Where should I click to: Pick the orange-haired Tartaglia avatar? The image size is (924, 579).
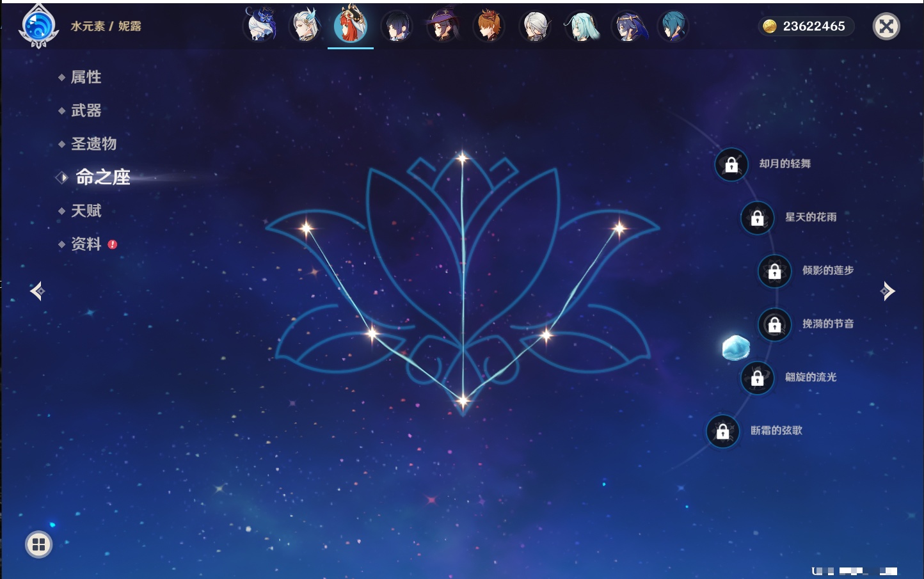point(489,26)
